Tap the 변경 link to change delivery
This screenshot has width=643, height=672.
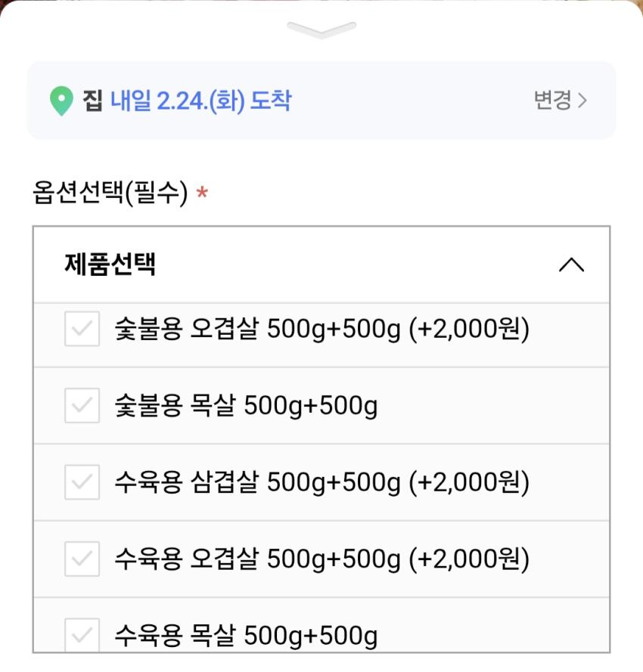[552, 101]
